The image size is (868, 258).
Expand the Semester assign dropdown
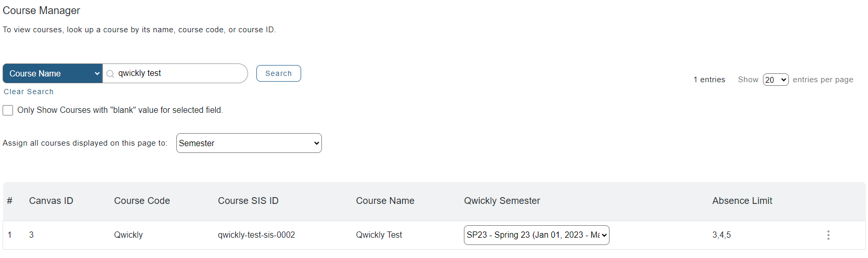pyautogui.click(x=249, y=143)
